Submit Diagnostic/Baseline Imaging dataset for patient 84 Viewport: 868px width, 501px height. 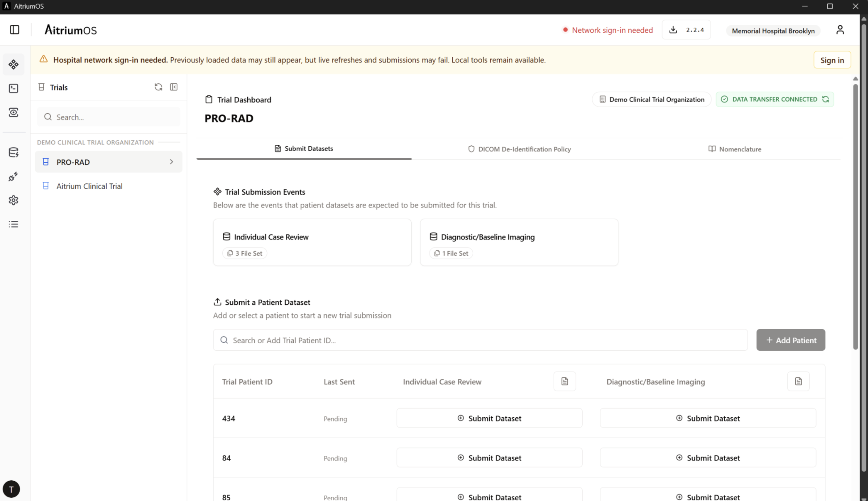708,458
